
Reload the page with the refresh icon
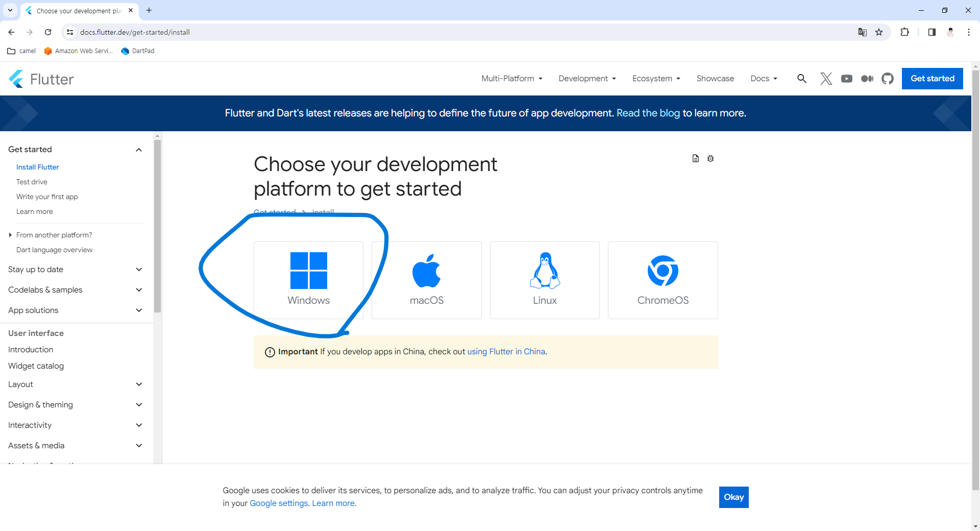pyautogui.click(x=48, y=32)
